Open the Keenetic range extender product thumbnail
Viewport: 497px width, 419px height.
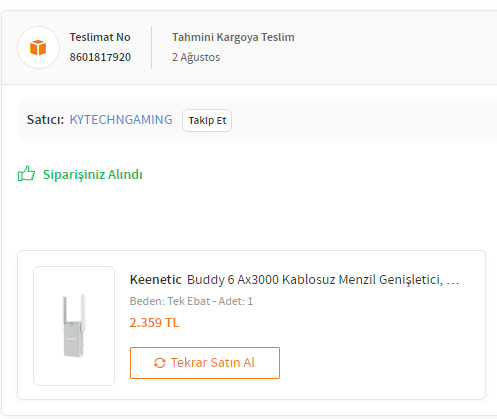tap(74, 326)
